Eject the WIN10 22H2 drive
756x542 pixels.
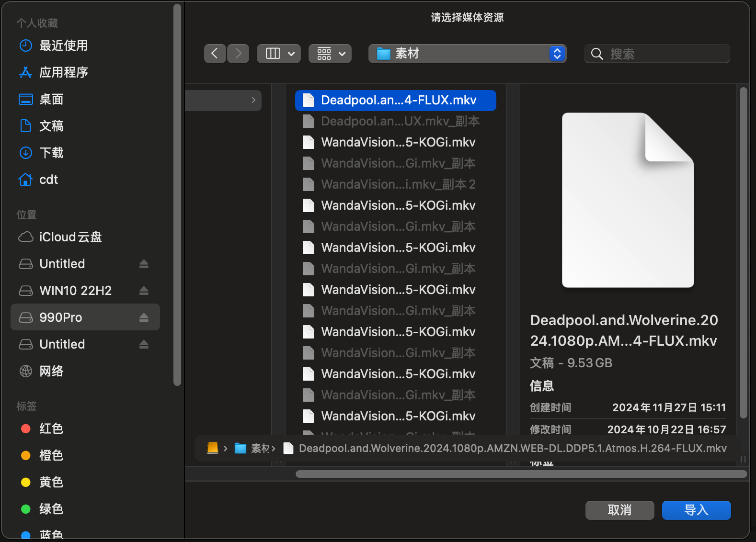144,291
